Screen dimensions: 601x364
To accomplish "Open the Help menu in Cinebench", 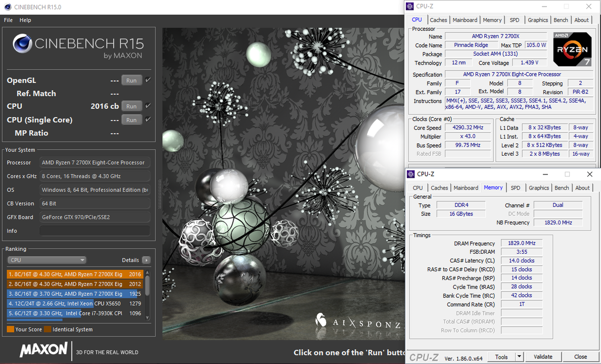I will (x=25, y=20).
